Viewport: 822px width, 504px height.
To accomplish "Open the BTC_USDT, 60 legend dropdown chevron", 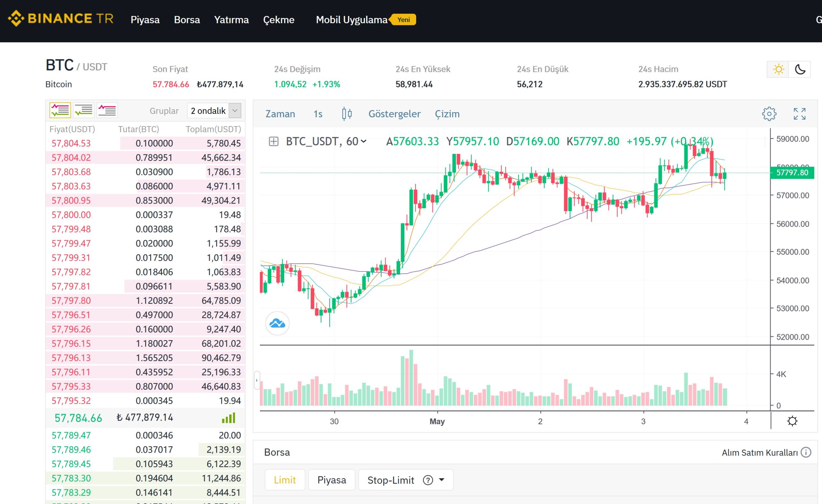I will 363,141.
